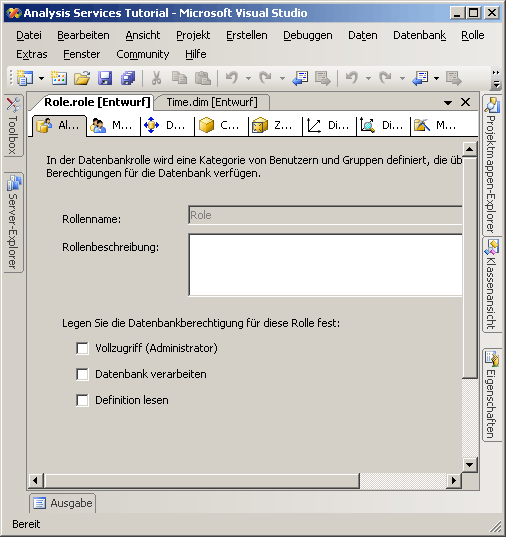Expand the new project dropdown arrow
The height and width of the screenshot is (537, 506).
tap(41, 78)
